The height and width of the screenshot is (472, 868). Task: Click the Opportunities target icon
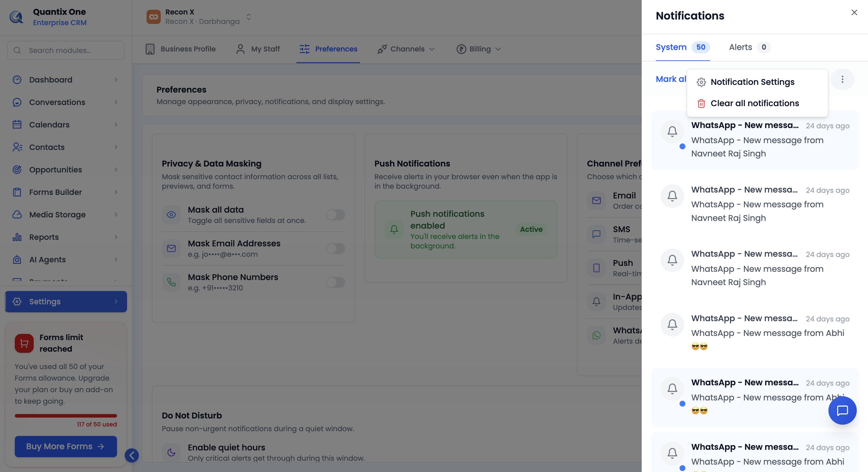point(17,170)
